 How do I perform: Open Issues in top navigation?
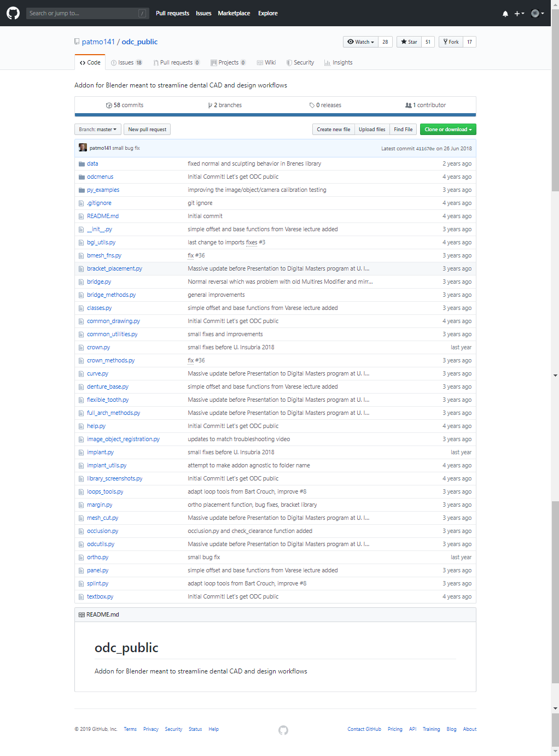click(203, 13)
